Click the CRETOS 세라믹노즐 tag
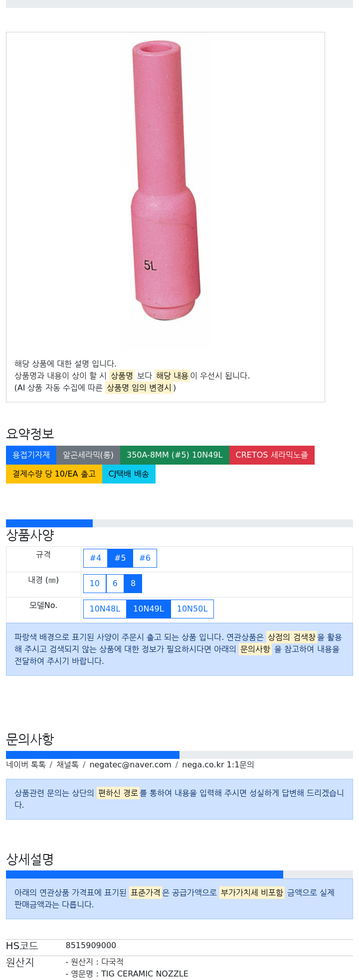Screen dimensions: 359x980 (x=272, y=455)
